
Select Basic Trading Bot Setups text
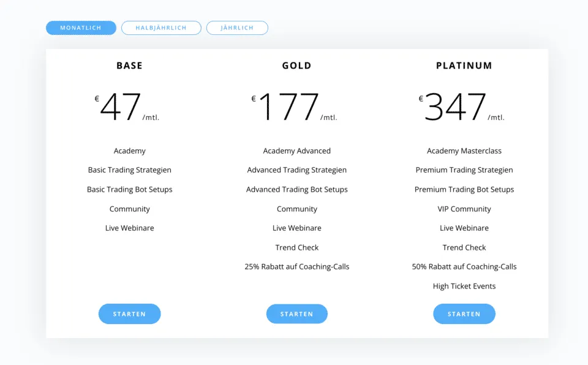[x=129, y=189]
